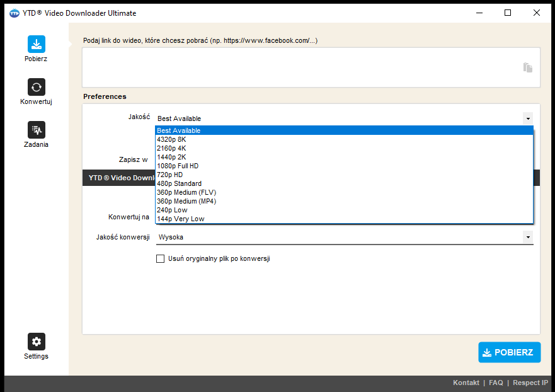Open the Konwertuj convert section icon
This screenshot has height=392, width=555.
36,87
